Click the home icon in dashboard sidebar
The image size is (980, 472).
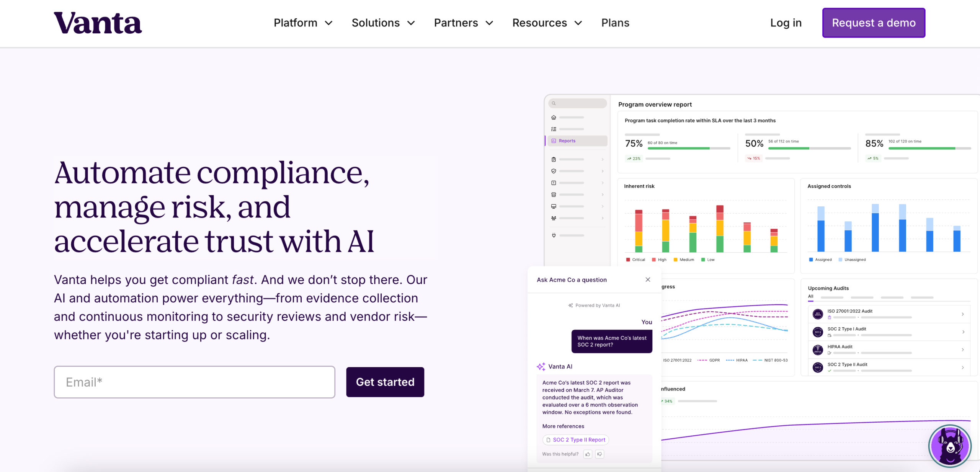tap(554, 118)
